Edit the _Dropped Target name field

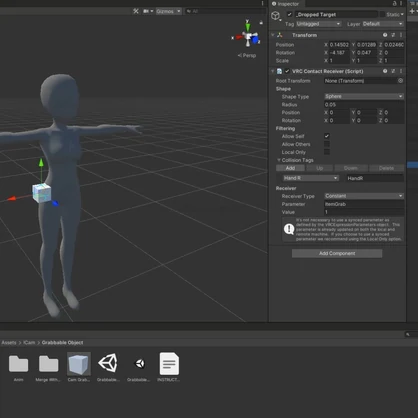(x=336, y=14)
